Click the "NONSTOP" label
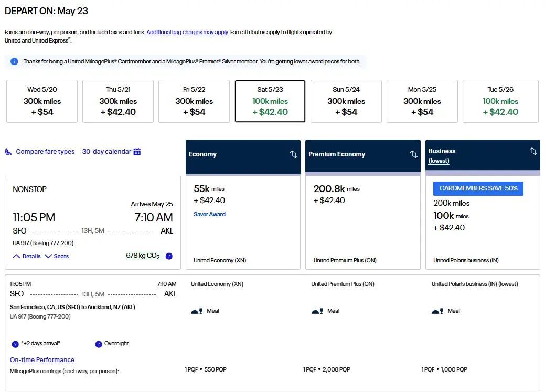545x392 pixels. point(29,189)
